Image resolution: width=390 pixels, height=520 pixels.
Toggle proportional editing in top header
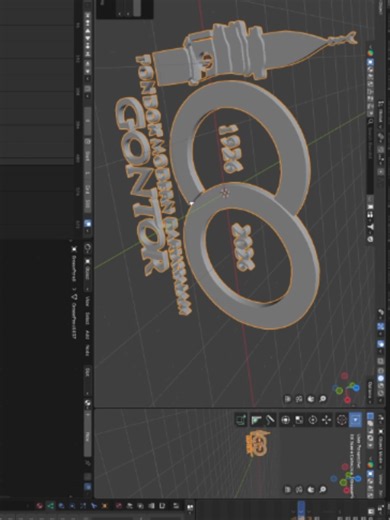point(381,172)
